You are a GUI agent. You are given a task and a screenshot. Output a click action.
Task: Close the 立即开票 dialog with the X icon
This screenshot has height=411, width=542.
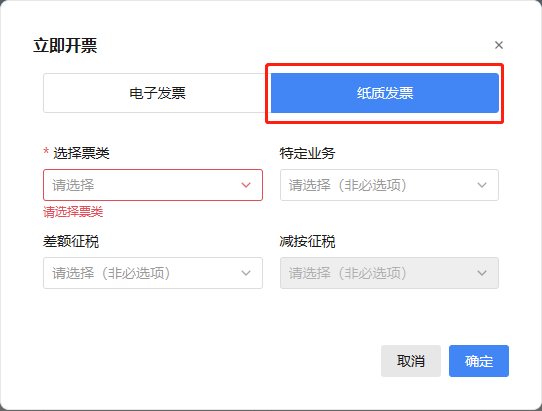pyautogui.click(x=498, y=45)
